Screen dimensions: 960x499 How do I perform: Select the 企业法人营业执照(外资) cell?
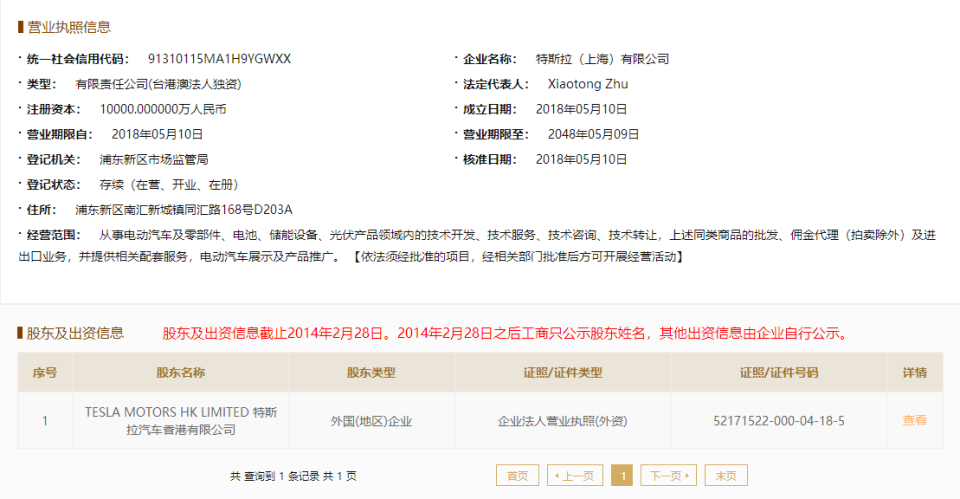563,421
